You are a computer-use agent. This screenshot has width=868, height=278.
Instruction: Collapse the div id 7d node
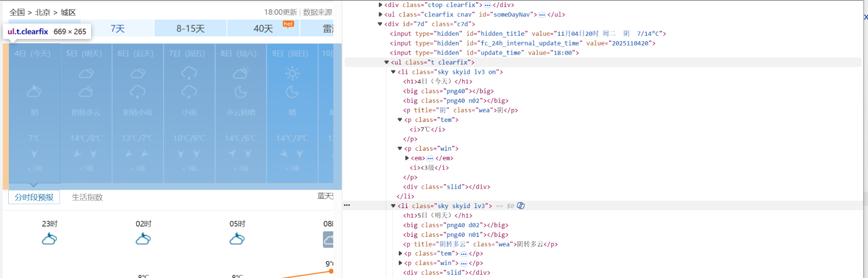(380, 24)
